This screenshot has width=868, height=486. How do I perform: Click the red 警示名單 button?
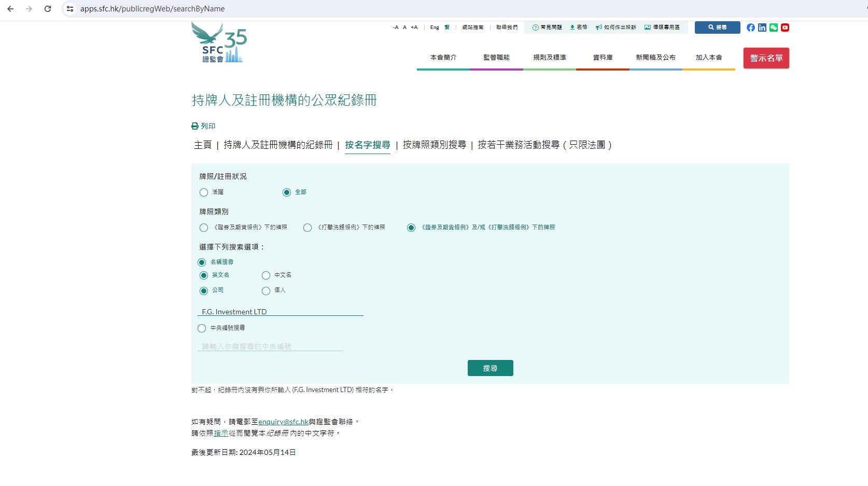[x=766, y=58]
